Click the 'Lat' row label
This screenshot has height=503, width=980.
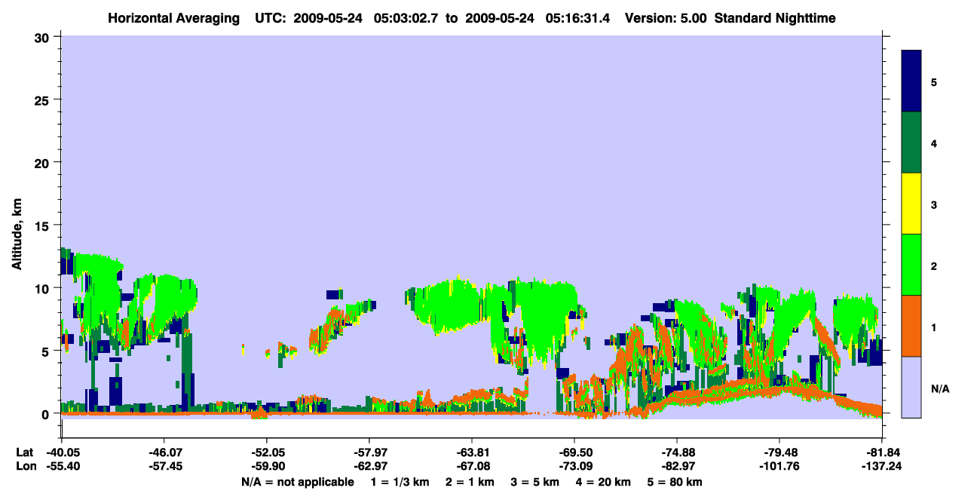tap(24, 452)
